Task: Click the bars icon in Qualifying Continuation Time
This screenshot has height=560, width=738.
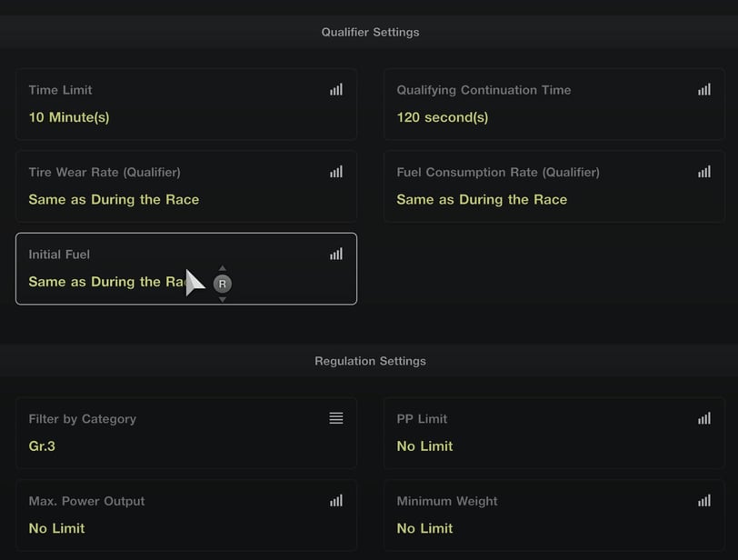Action: 704,89
